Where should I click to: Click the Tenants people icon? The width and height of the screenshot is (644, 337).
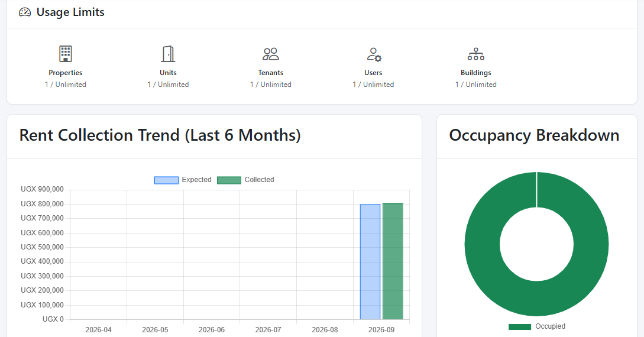pos(271,54)
